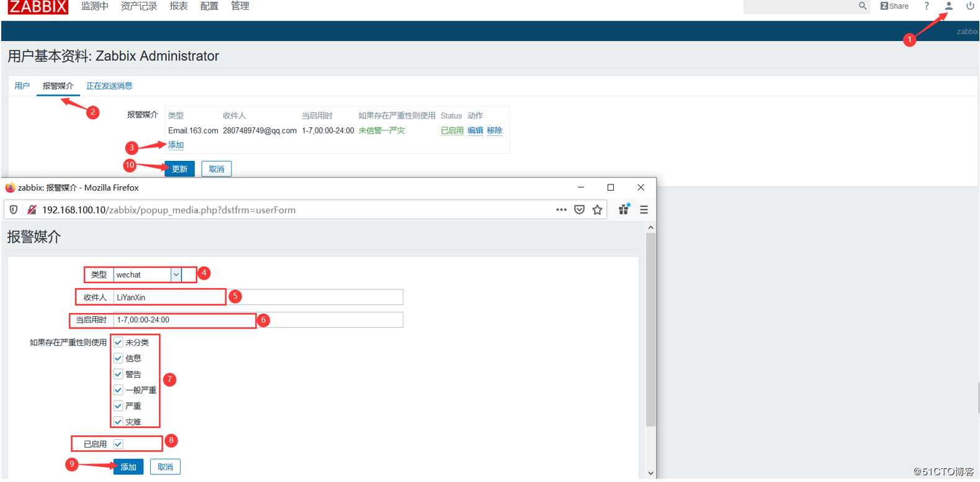Click the 添加 link under media list
This screenshot has height=482, width=980.
point(176,145)
